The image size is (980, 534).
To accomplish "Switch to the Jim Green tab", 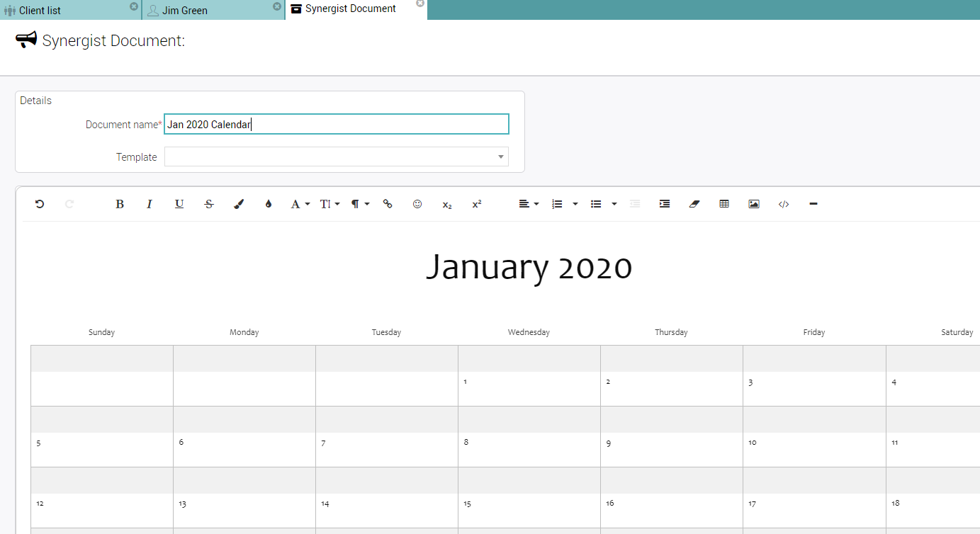I will click(x=185, y=11).
